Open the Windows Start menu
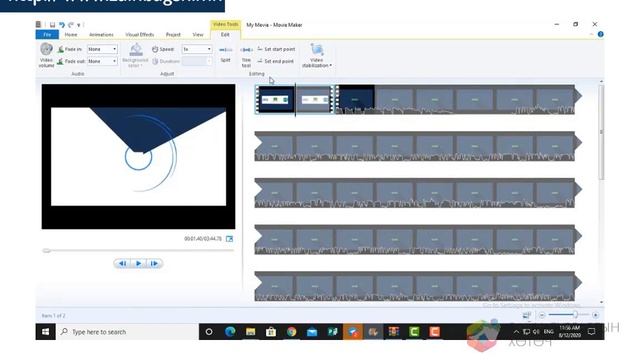Image resolution: width=640 pixels, height=360 pixels. (x=46, y=332)
